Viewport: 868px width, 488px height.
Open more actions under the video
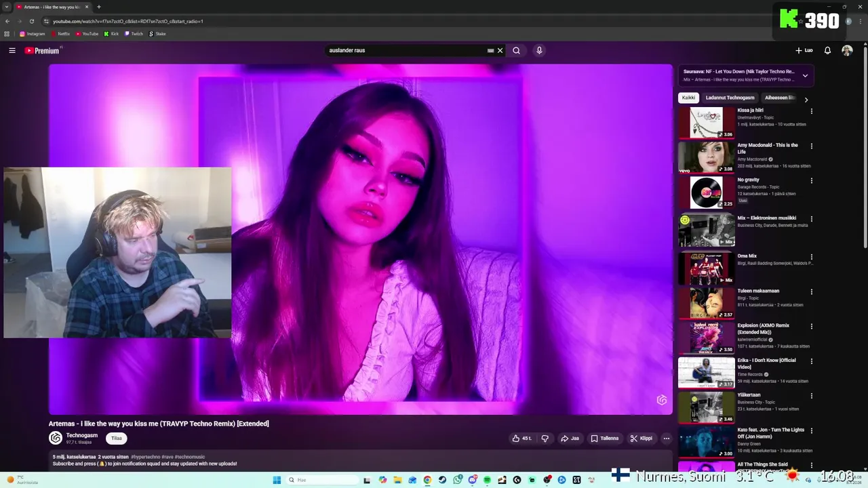(x=666, y=439)
